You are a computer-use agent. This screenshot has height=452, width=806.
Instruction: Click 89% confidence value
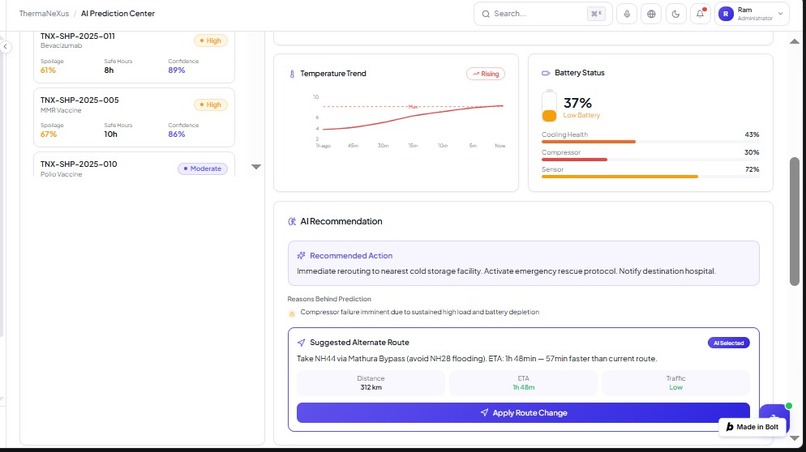coord(176,70)
